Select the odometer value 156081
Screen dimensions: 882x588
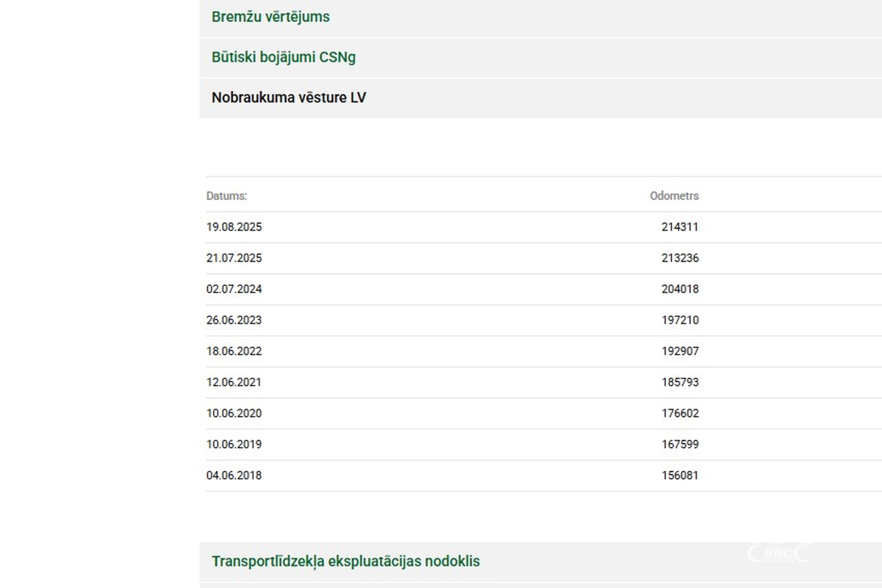tap(679, 476)
